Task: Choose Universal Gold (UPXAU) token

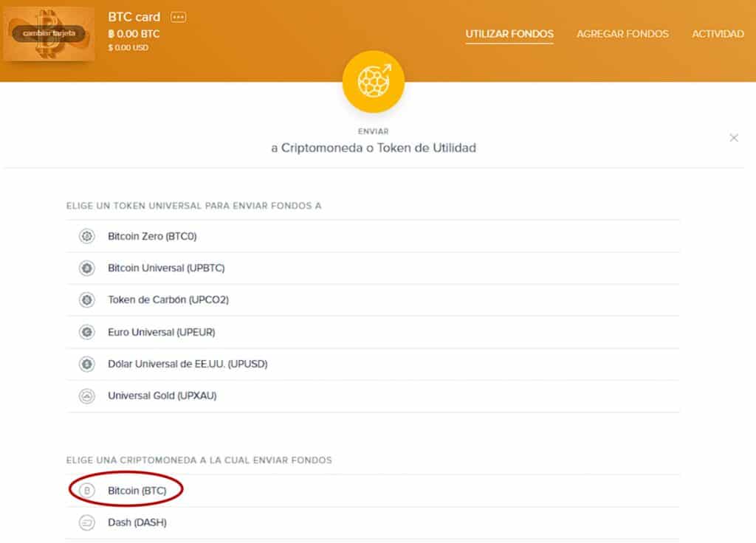Action: tap(373, 396)
